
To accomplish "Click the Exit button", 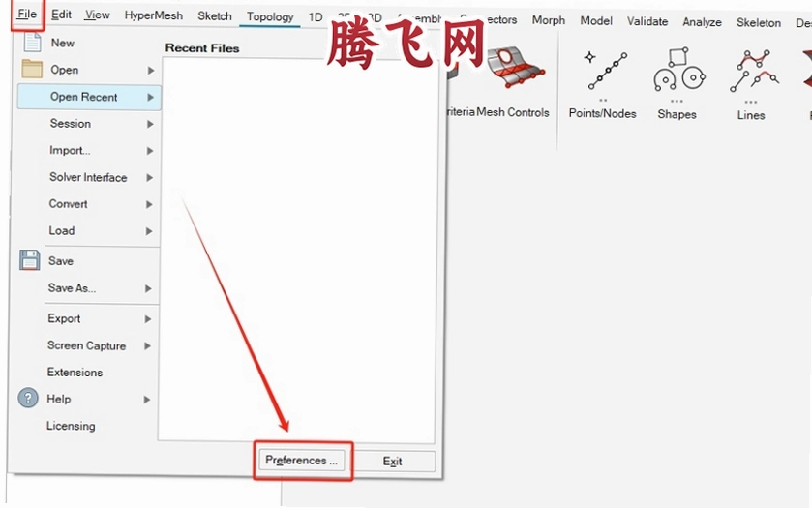I will pyautogui.click(x=393, y=461).
